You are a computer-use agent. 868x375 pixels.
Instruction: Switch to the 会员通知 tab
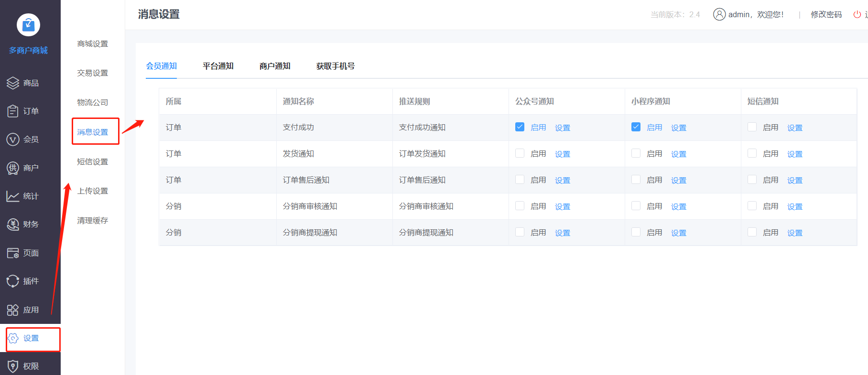pyautogui.click(x=162, y=66)
